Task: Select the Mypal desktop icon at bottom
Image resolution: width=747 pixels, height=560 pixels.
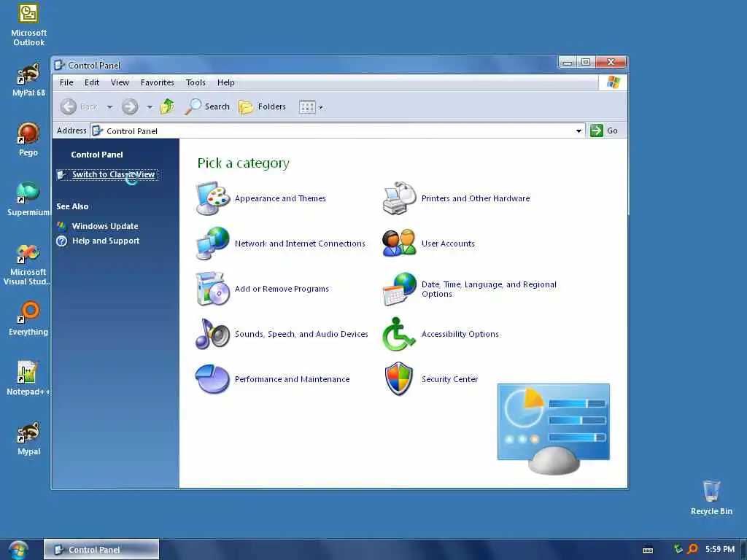Action: click(x=28, y=438)
